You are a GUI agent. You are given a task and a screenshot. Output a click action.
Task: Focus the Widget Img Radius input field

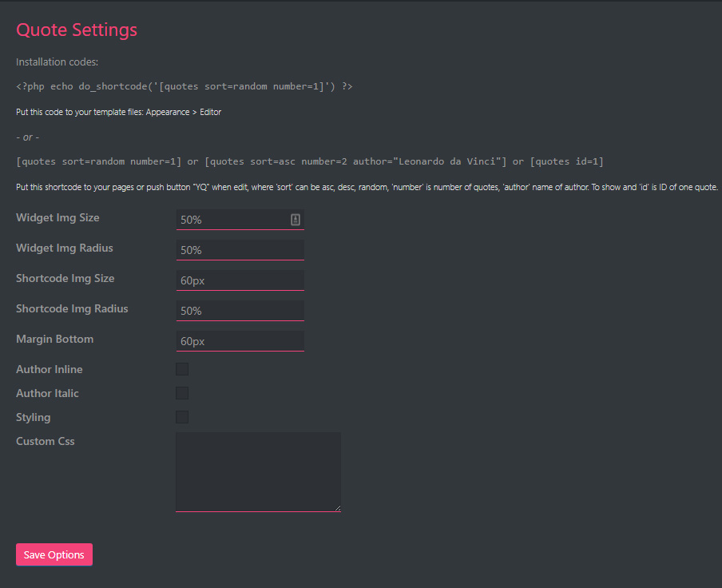coord(240,250)
